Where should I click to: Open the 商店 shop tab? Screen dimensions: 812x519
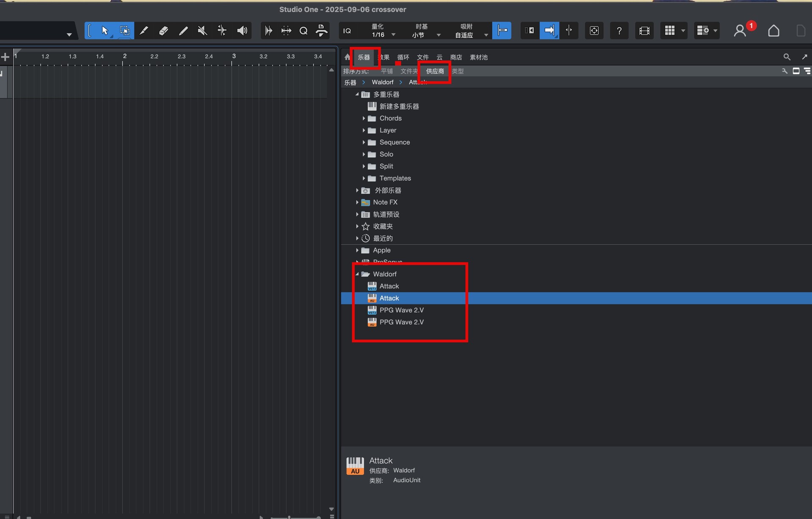[456, 57]
